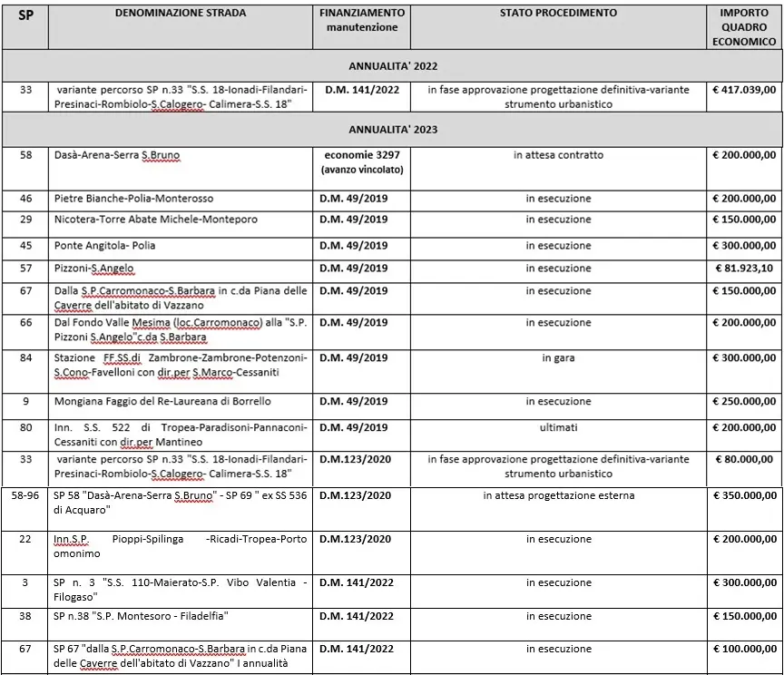The height and width of the screenshot is (675, 784).
Task: Click the 'ultimati' status cell
Action: point(558,426)
